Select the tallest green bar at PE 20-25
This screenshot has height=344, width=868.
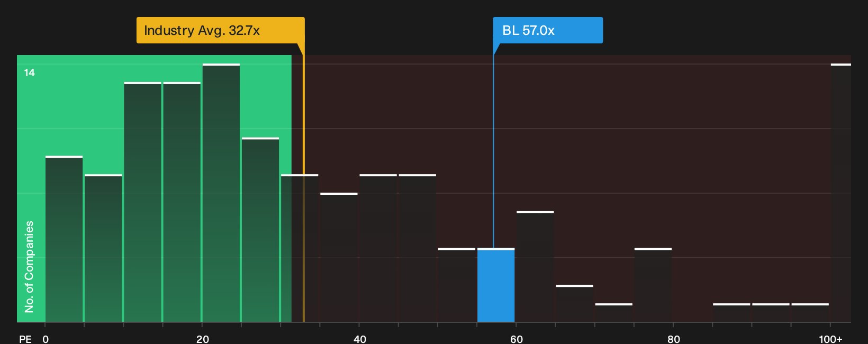coord(221,193)
